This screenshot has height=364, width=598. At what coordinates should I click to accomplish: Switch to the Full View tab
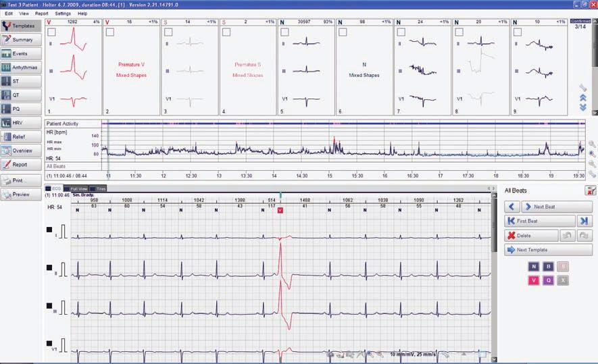click(76, 188)
